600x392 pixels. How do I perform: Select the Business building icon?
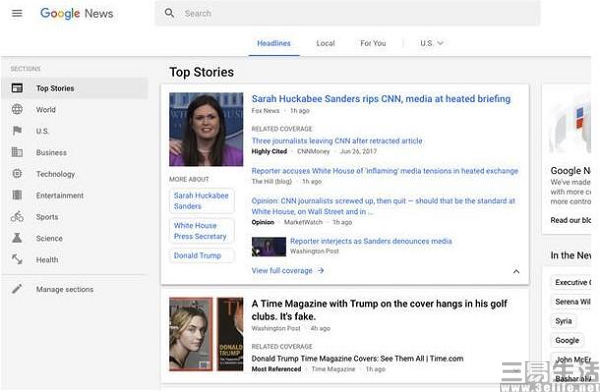(17, 152)
